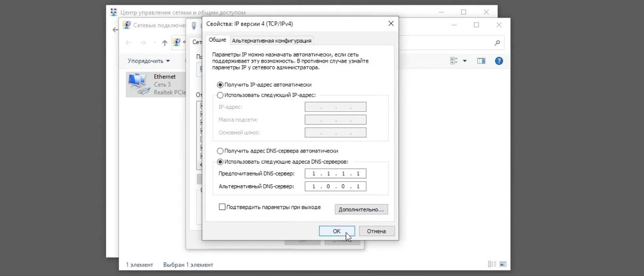Viewport: 644px width, 276px height.
Task: Enable 'Подтвердить параметры при выходе' checkbox
Action: (x=223, y=207)
